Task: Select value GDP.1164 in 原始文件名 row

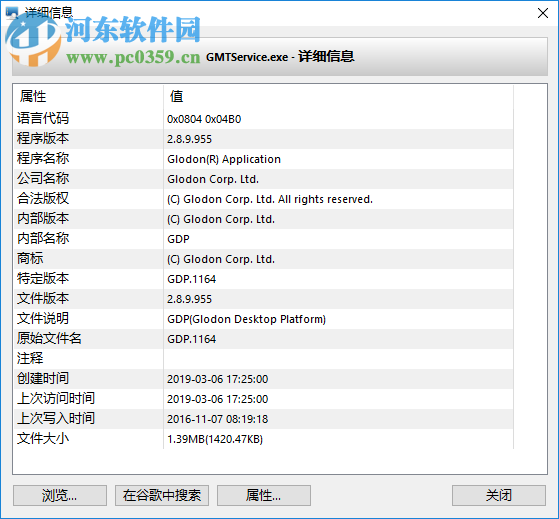Action: click(x=191, y=339)
